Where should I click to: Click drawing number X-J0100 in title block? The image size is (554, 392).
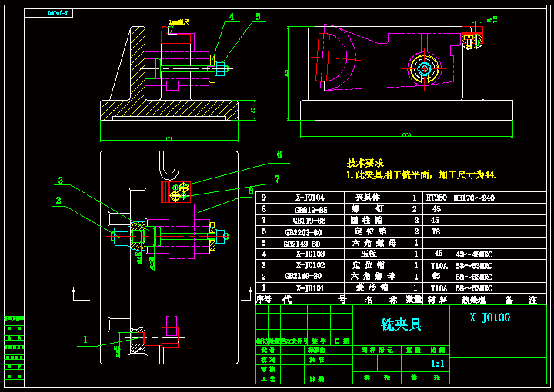click(x=489, y=317)
